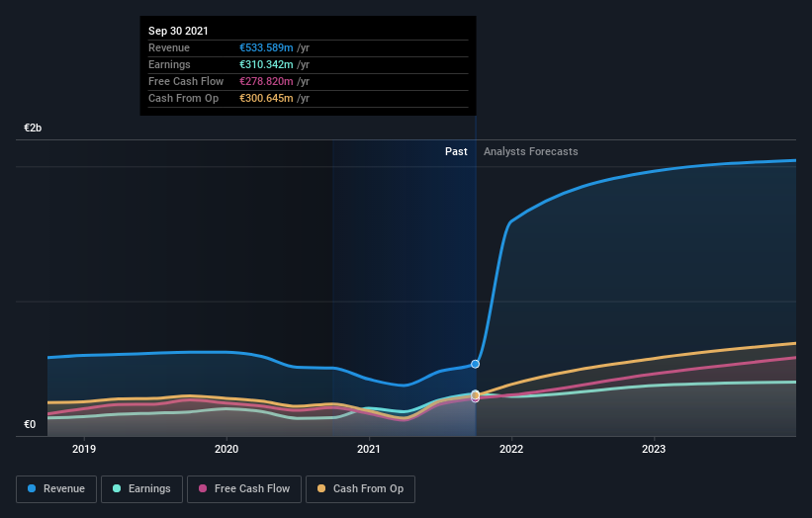812x518 pixels.
Task: Click the orange Cash From Op data point
Action: [476, 395]
